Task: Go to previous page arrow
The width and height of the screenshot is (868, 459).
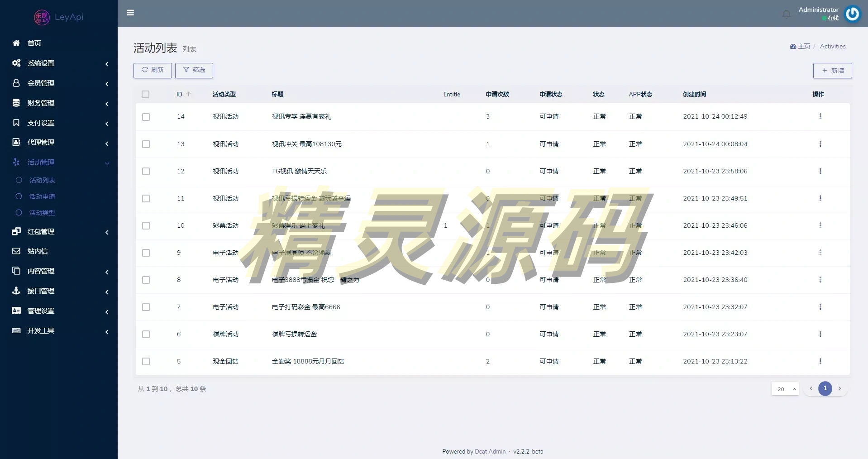Action: [811, 388]
